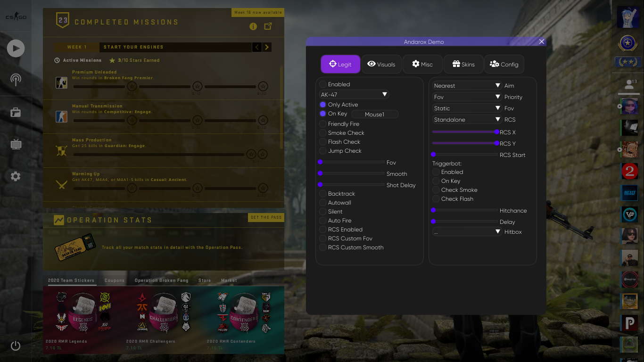Switch to the Skins tab
The image size is (644, 362).
(463, 64)
